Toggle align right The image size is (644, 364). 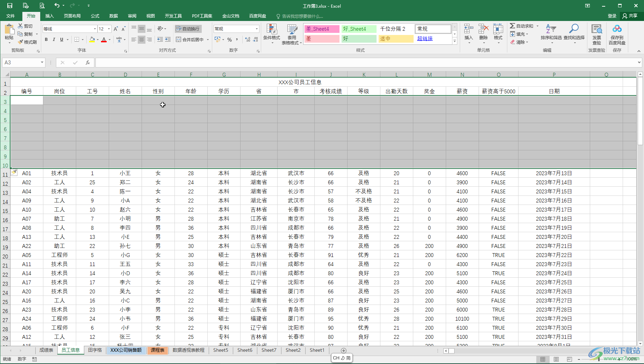pyautogui.click(x=149, y=40)
